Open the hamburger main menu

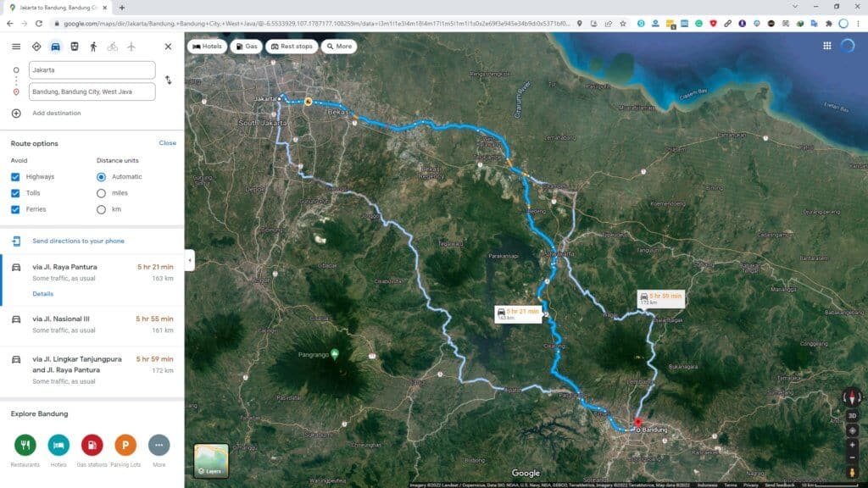pyautogui.click(x=16, y=47)
